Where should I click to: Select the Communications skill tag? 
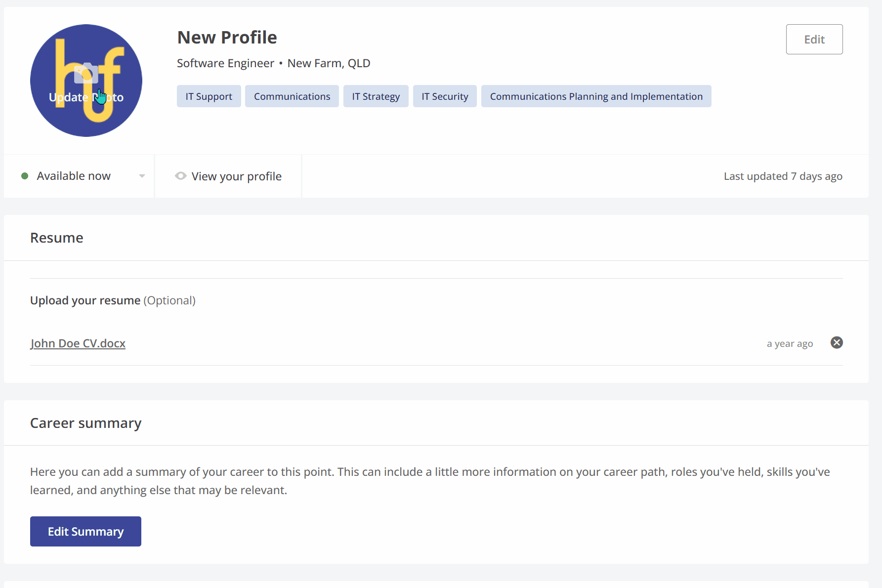292,96
